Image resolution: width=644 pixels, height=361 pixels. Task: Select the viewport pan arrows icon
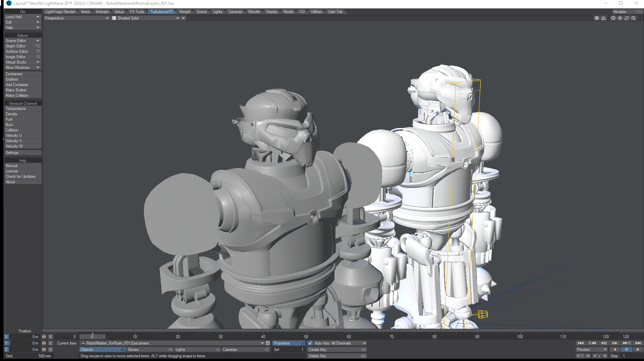(620, 18)
